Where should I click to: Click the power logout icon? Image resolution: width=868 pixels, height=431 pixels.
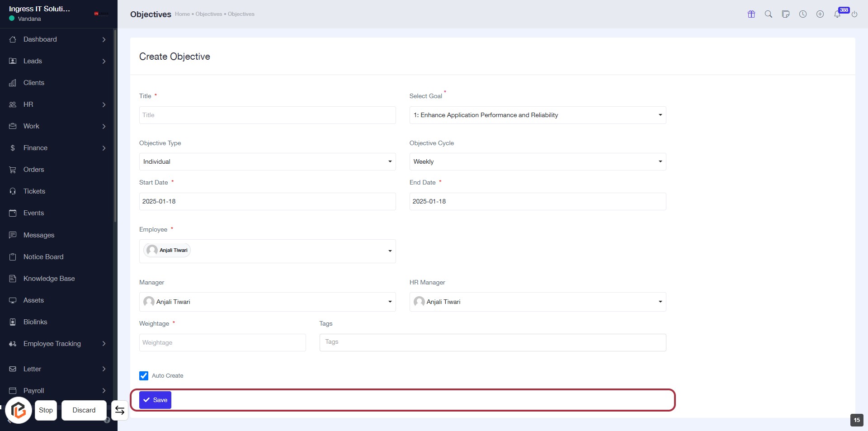(854, 14)
